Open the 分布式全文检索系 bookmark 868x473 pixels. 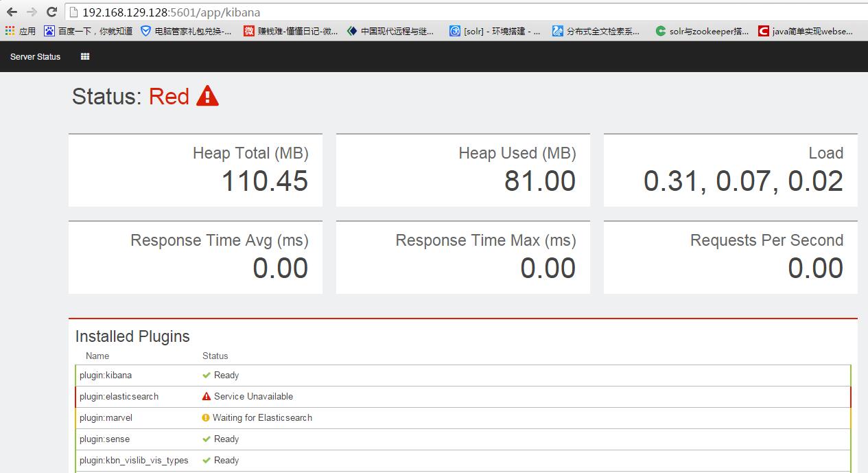596,31
